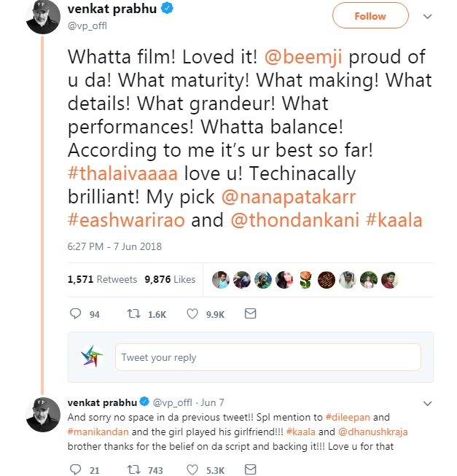View the 1,571 Retweets list
457x476 pixels.
[x=102, y=279]
